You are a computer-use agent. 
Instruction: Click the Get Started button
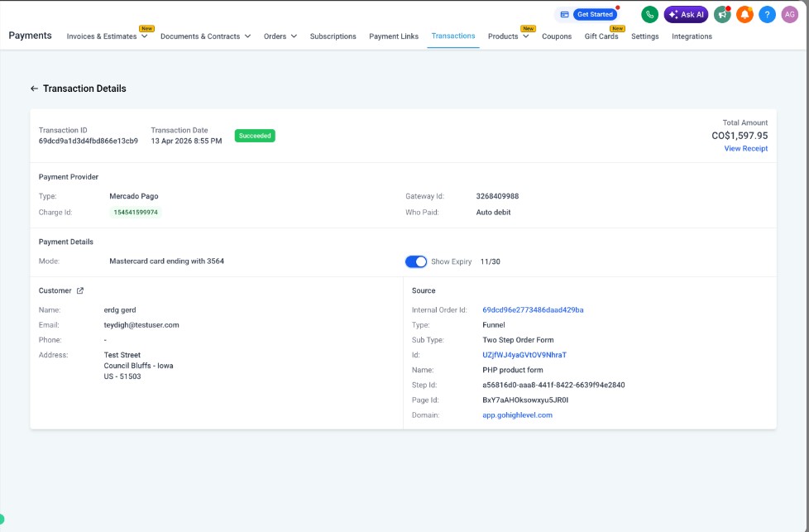coord(595,14)
